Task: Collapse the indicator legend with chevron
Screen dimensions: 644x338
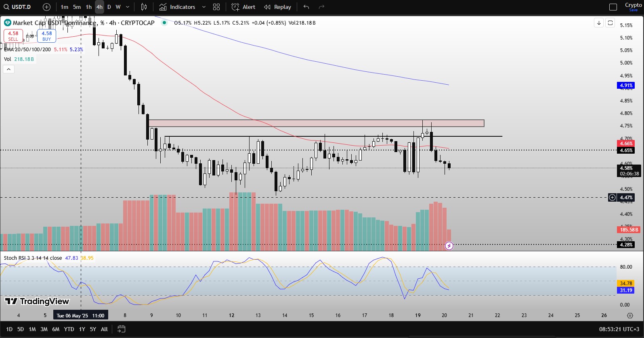Action: 8,69
